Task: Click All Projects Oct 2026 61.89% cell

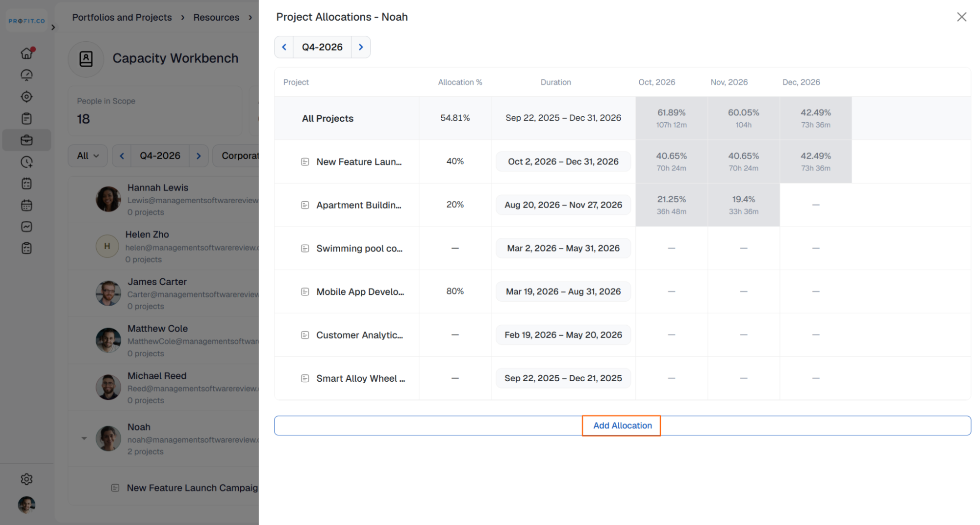Action: [671, 118]
